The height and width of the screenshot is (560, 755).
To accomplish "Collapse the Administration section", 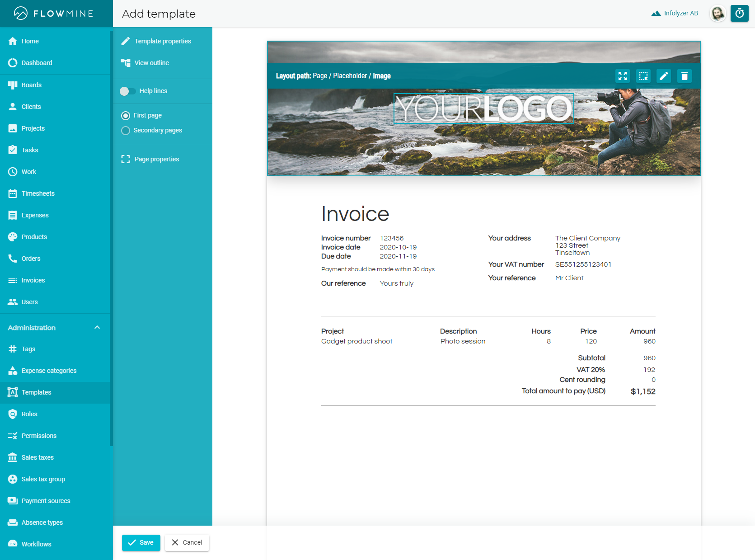I will (x=97, y=328).
